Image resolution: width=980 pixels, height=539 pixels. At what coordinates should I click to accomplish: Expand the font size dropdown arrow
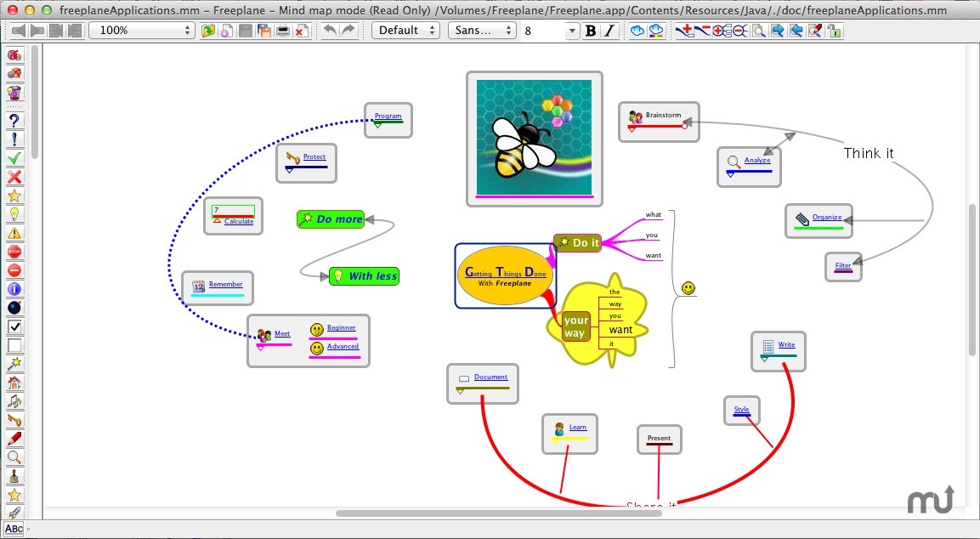click(571, 31)
